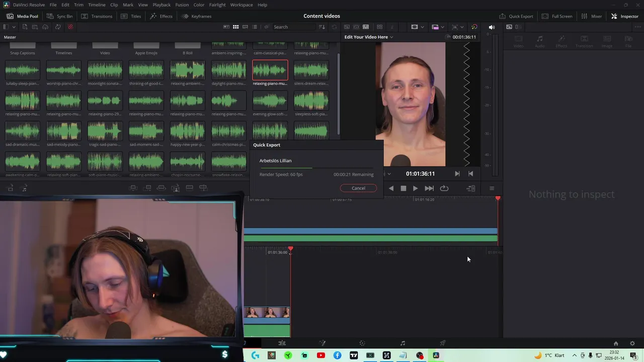Screen dimensions: 644x362
Task: Toggle the Inspector panel
Action: 625,16
